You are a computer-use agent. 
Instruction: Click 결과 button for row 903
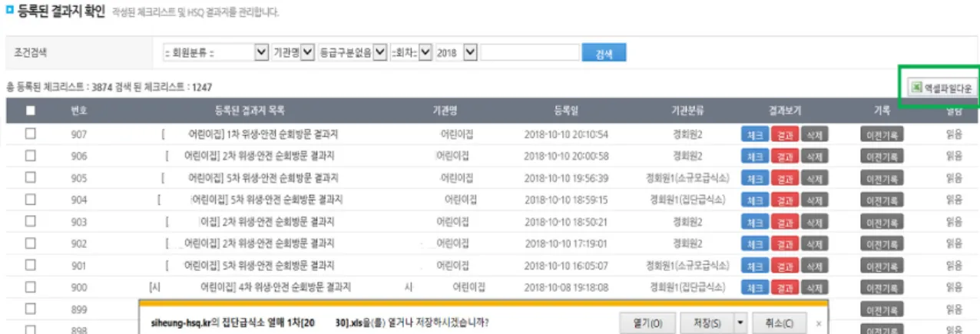[x=783, y=222]
